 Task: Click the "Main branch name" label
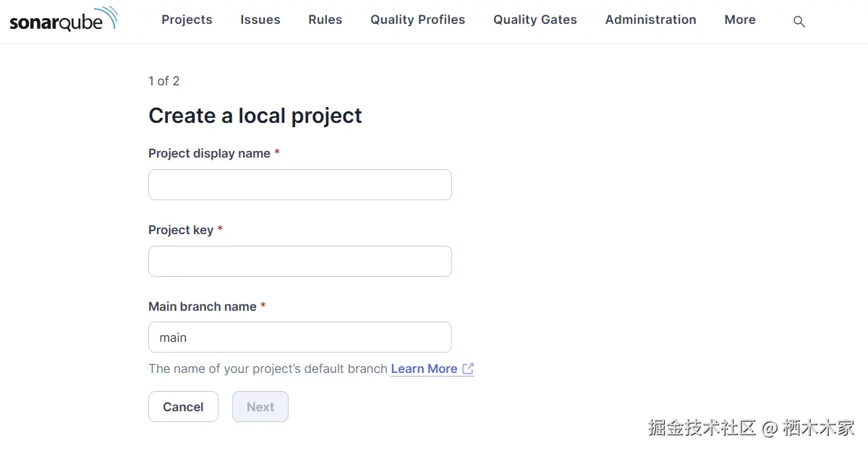coord(203,306)
